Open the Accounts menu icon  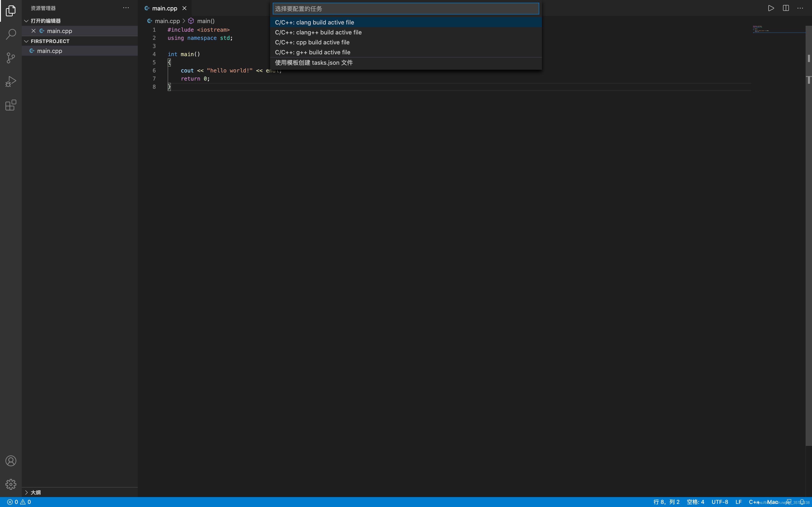11,461
